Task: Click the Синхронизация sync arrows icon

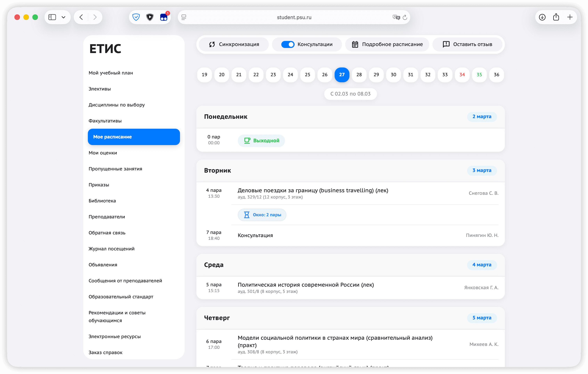Action: (212, 44)
